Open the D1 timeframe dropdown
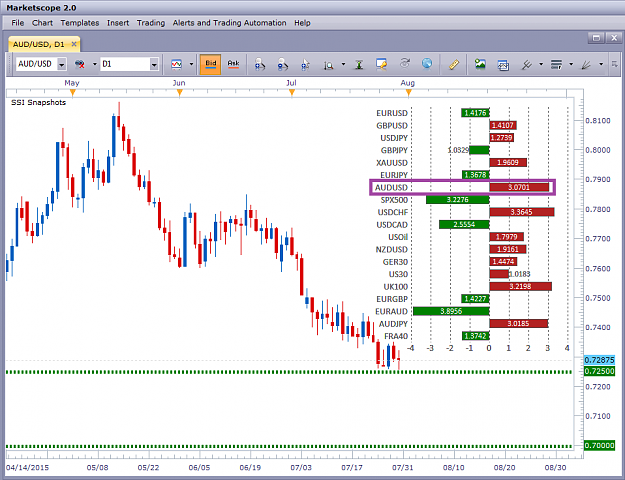 pyautogui.click(x=154, y=64)
